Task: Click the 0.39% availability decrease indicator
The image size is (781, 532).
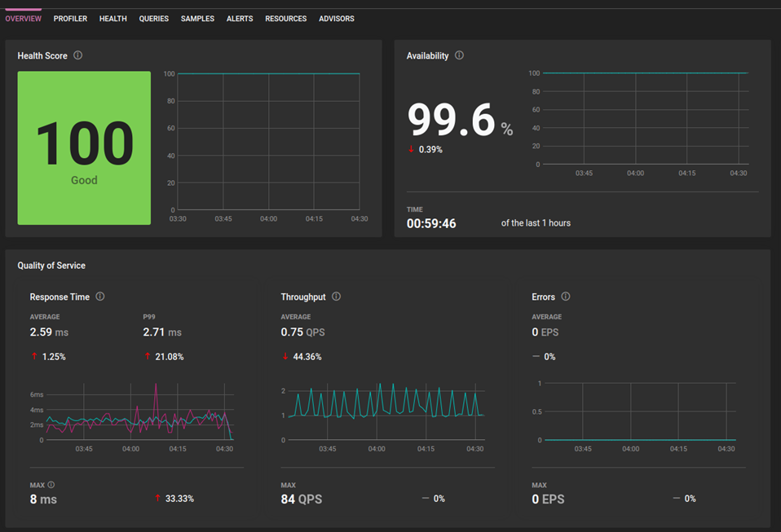Action: (426, 149)
